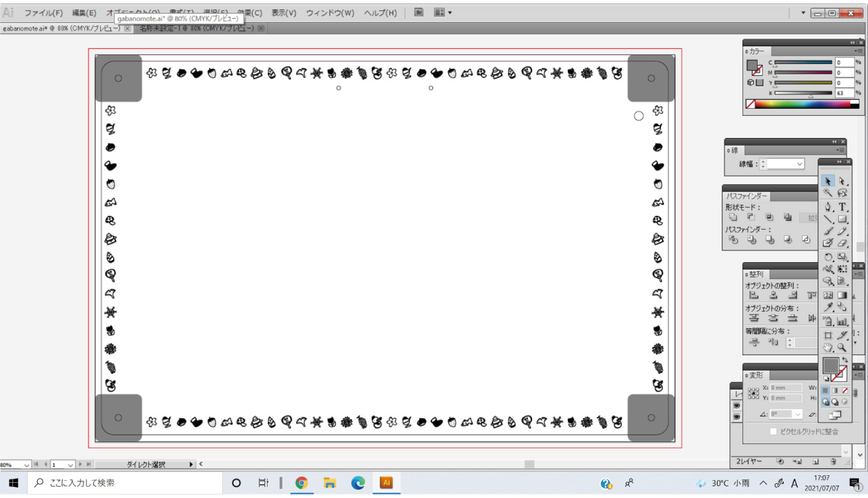
Task: Select the Line Segment tool
Action: click(x=828, y=219)
